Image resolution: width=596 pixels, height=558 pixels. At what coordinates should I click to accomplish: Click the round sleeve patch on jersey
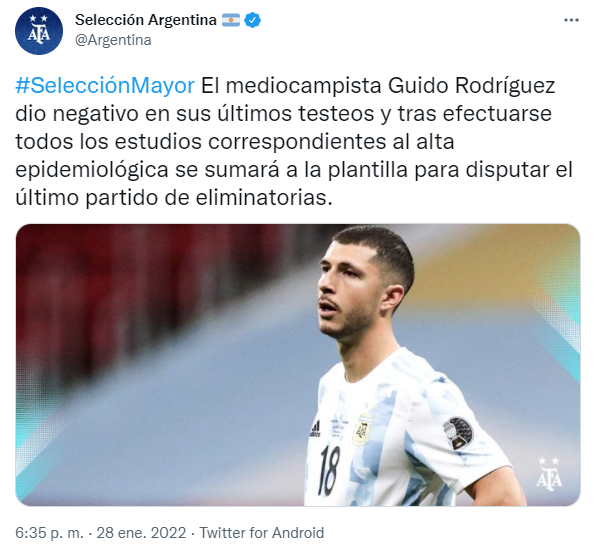pos(458,433)
